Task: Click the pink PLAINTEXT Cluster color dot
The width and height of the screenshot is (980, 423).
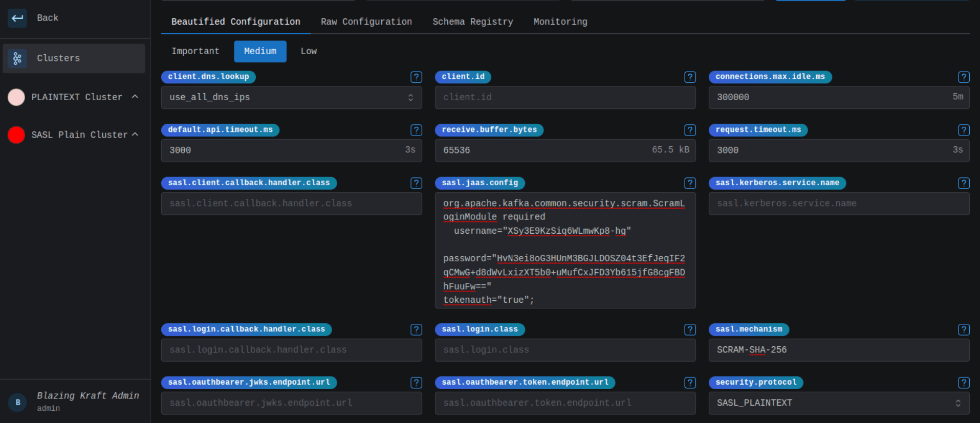Action: point(16,97)
